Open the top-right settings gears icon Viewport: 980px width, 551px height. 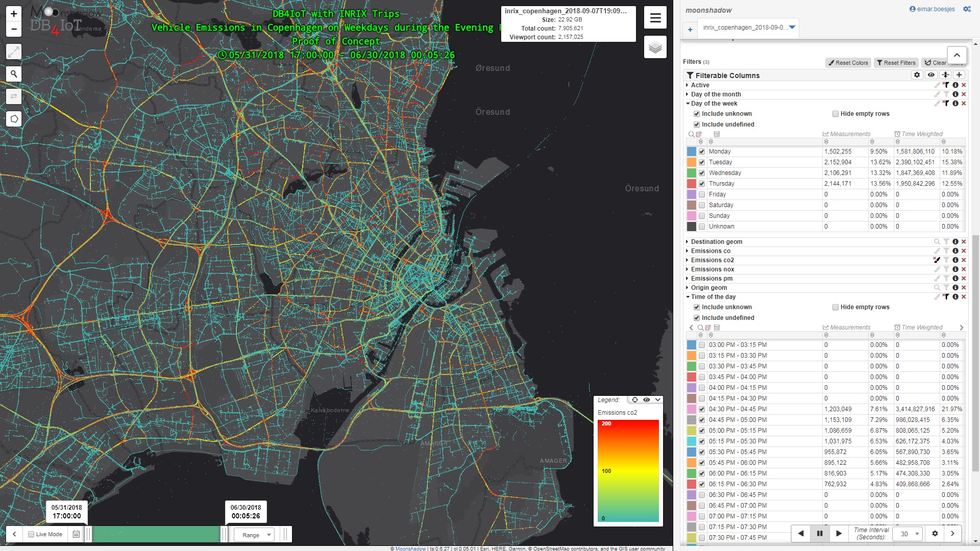tap(967, 9)
